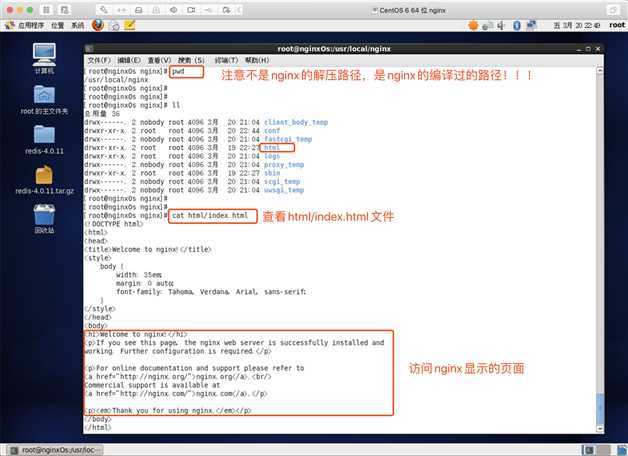Click the terminal title root@nginxOs:/usr/local/nginx
This screenshot has width=628, height=456.
click(x=334, y=49)
